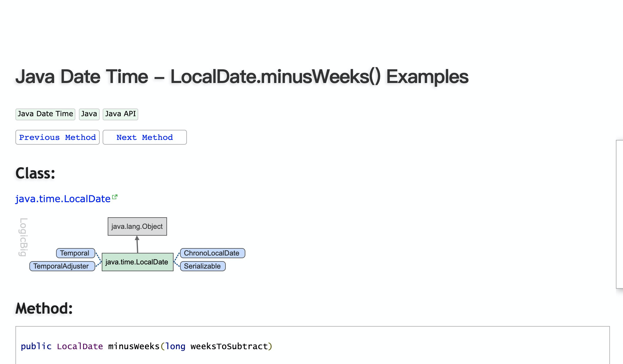Click the LogicBig watermark text
The width and height of the screenshot is (623, 364).
tap(23, 237)
